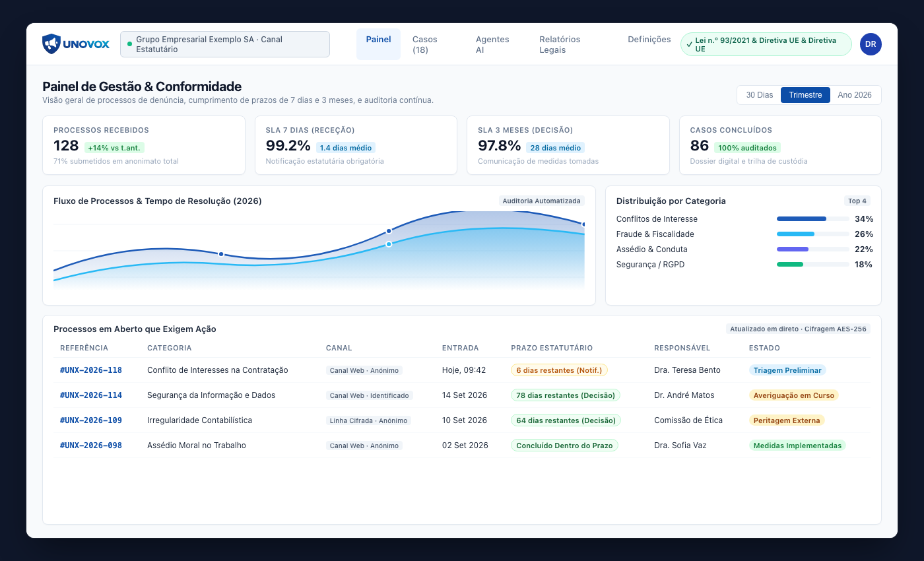Click the Canal Web · Identificado channel tag

(x=370, y=395)
